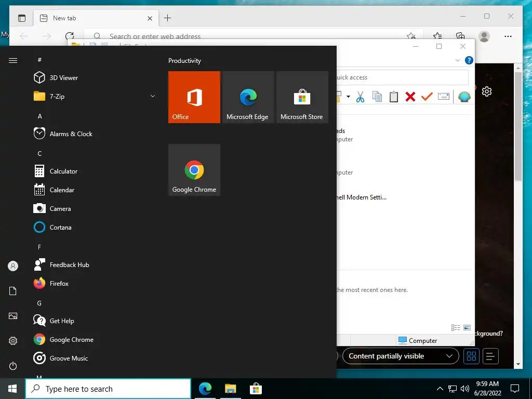Click the Cut scissors icon in Explorer toolbar

(x=361, y=97)
